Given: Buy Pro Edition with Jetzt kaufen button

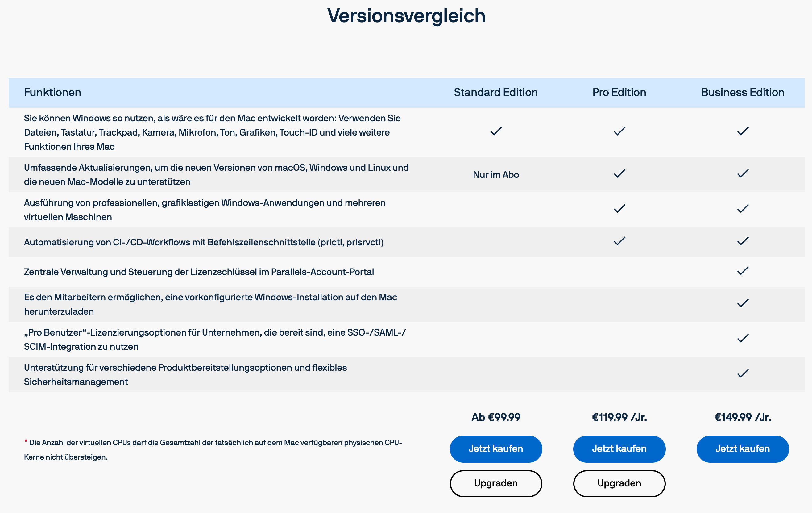Looking at the screenshot, I should pos(619,449).
